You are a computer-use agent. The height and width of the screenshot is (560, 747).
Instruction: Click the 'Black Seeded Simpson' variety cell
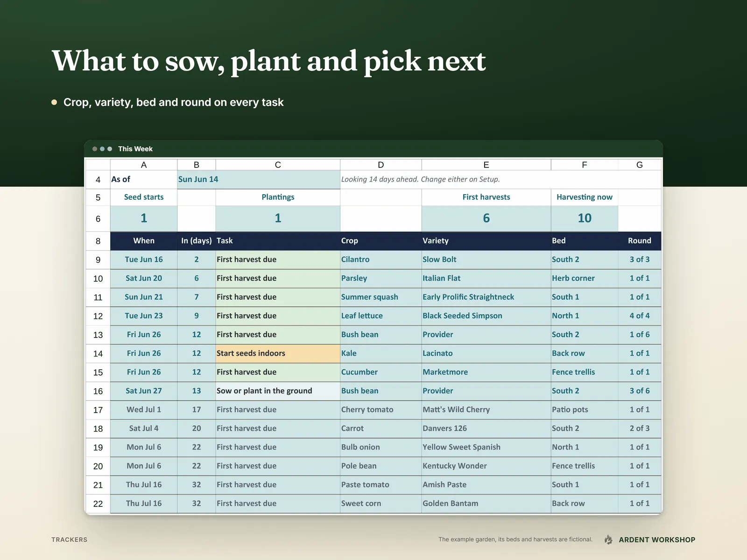486,316
